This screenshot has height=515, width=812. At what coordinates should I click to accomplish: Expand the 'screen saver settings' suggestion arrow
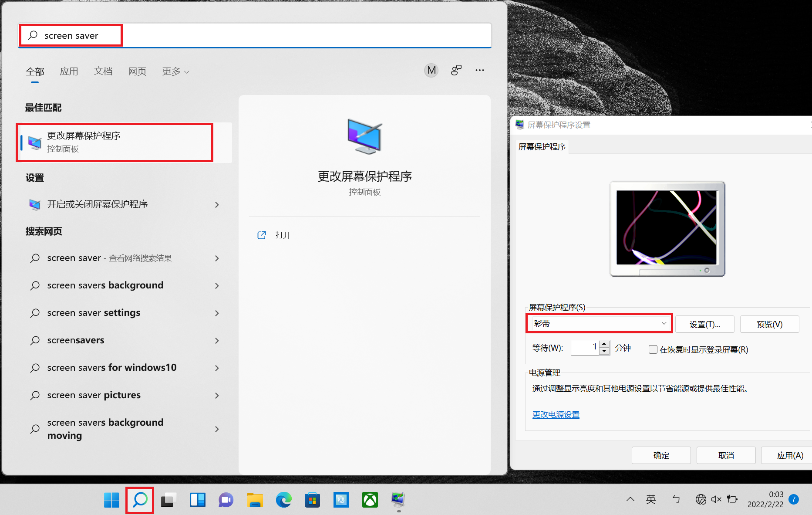pyautogui.click(x=217, y=313)
